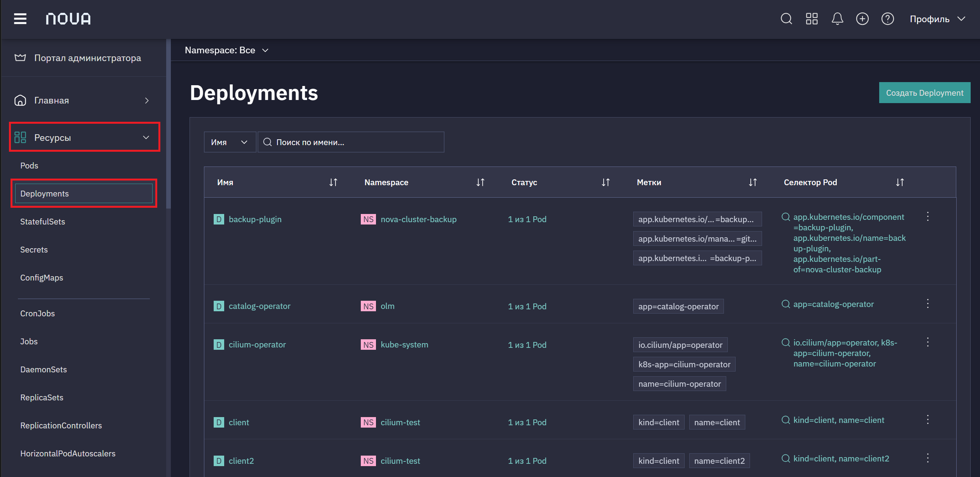The height and width of the screenshot is (477, 980).
Task: Click the Nova logo
Action: click(68, 19)
